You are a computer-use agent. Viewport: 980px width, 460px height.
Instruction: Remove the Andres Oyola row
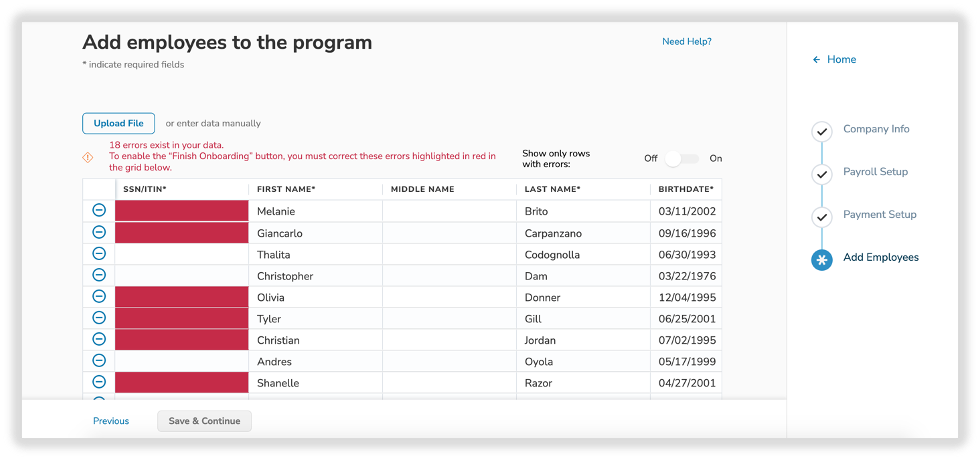tap(99, 360)
